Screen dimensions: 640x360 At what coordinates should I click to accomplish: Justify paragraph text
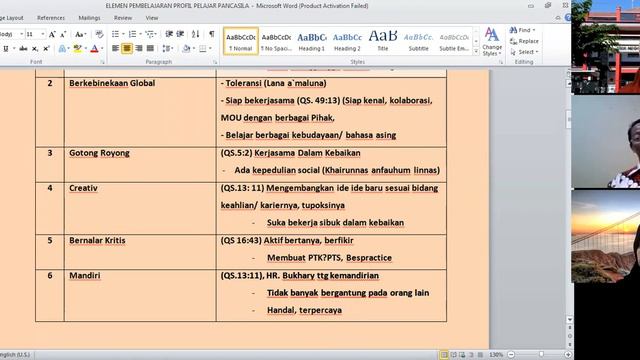(x=150, y=49)
